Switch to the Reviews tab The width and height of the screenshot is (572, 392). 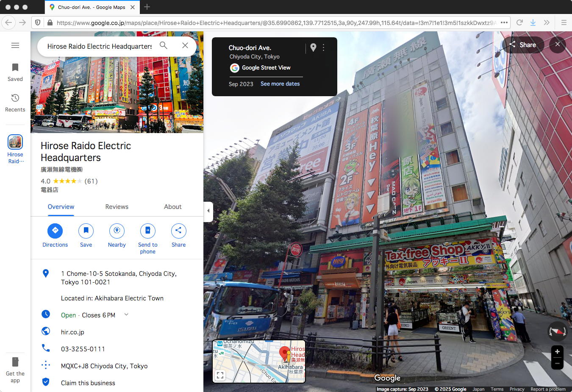(x=117, y=207)
